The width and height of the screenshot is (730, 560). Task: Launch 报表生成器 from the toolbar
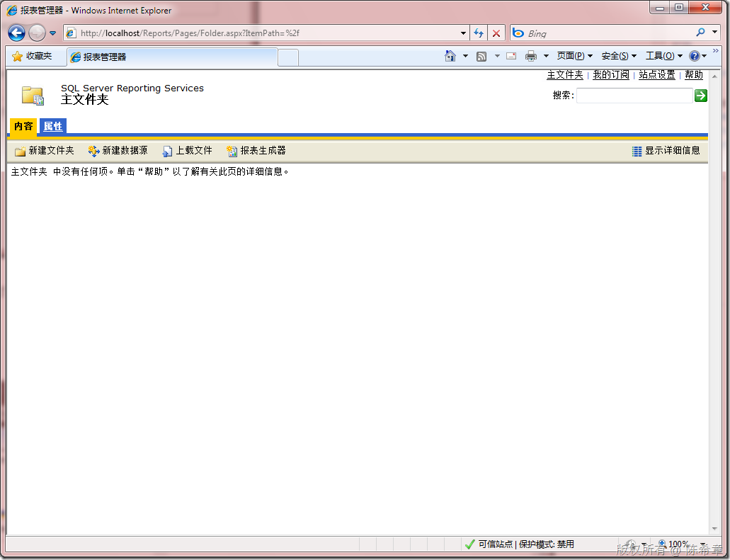click(256, 151)
